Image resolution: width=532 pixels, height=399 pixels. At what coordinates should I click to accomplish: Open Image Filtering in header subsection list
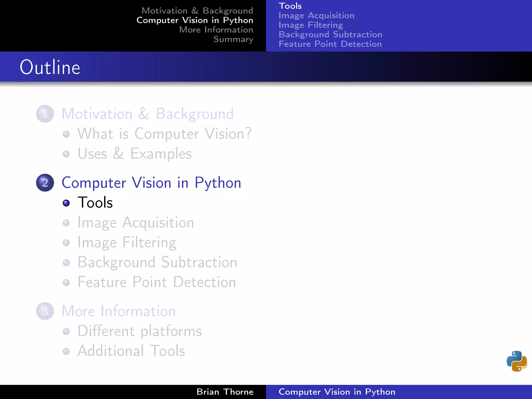(x=311, y=25)
